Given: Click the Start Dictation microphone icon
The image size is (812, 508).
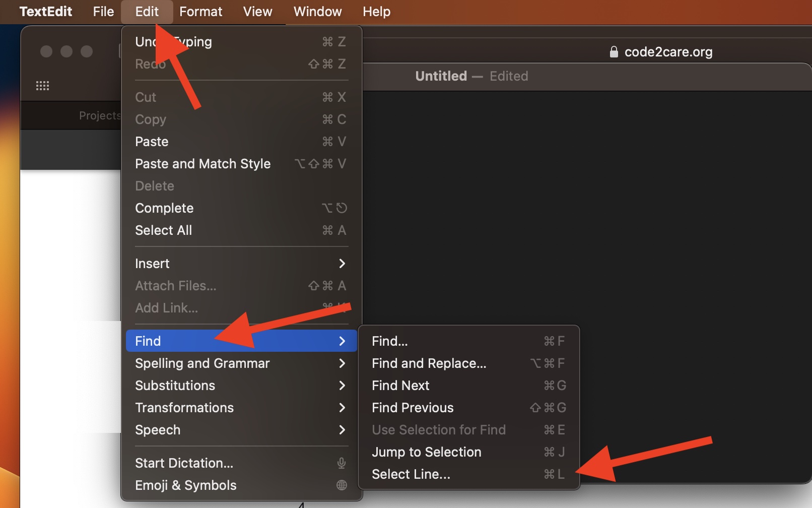Looking at the screenshot, I should [x=342, y=463].
